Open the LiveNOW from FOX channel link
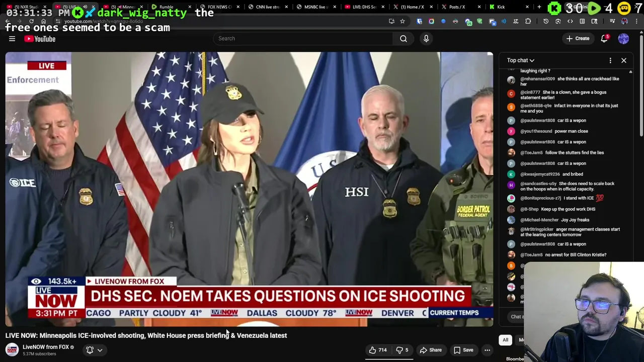 [46, 347]
